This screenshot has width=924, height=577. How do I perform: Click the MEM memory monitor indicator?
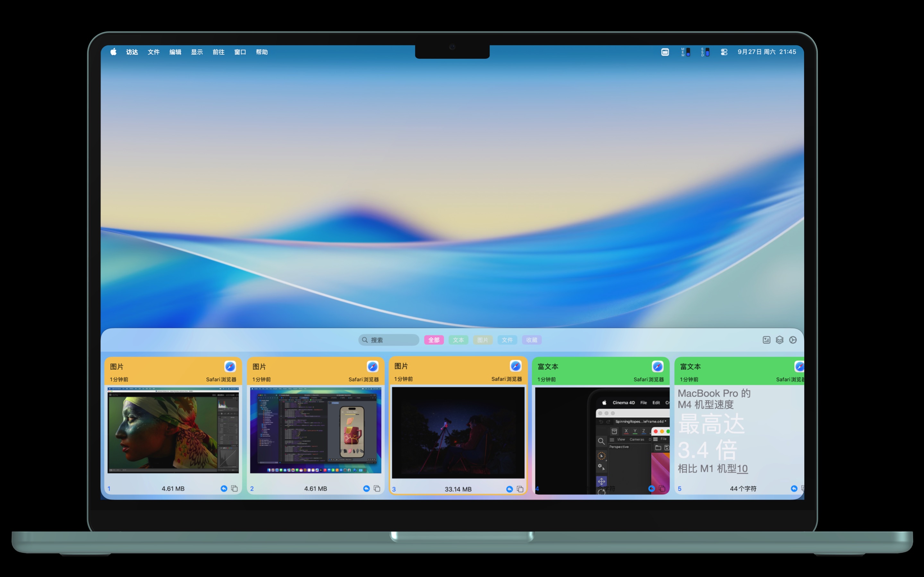(x=685, y=52)
